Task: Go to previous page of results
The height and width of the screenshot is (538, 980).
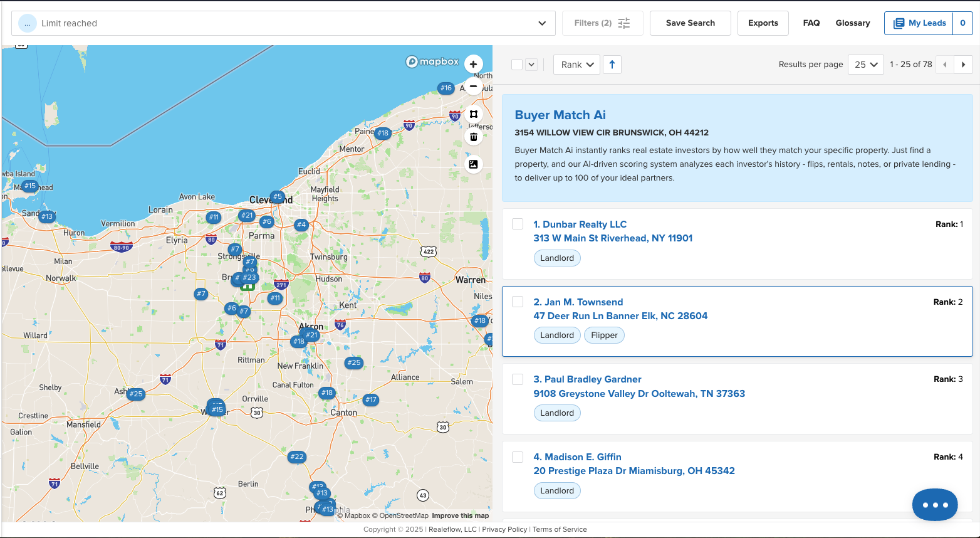Action: (x=945, y=65)
